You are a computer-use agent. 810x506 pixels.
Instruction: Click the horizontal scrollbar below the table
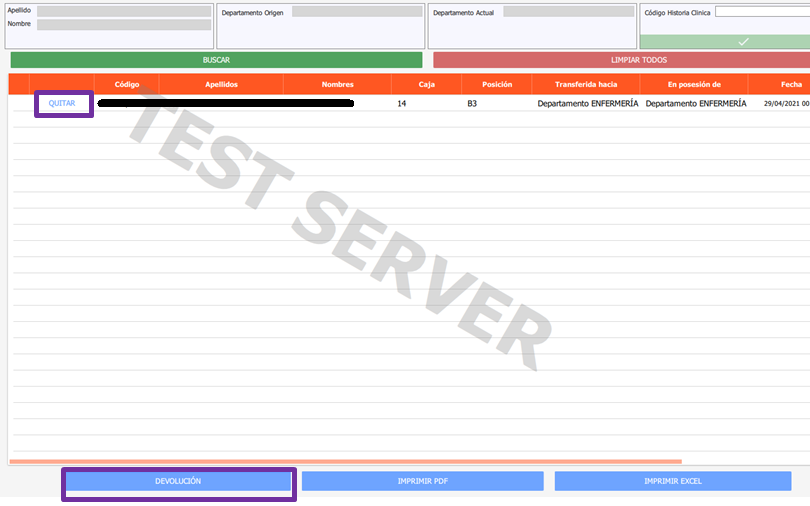[345, 462]
